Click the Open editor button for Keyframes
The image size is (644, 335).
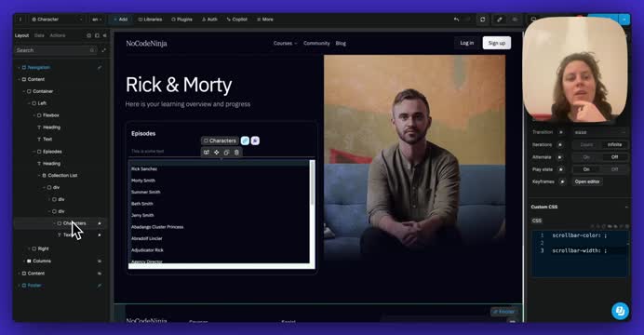click(x=587, y=181)
